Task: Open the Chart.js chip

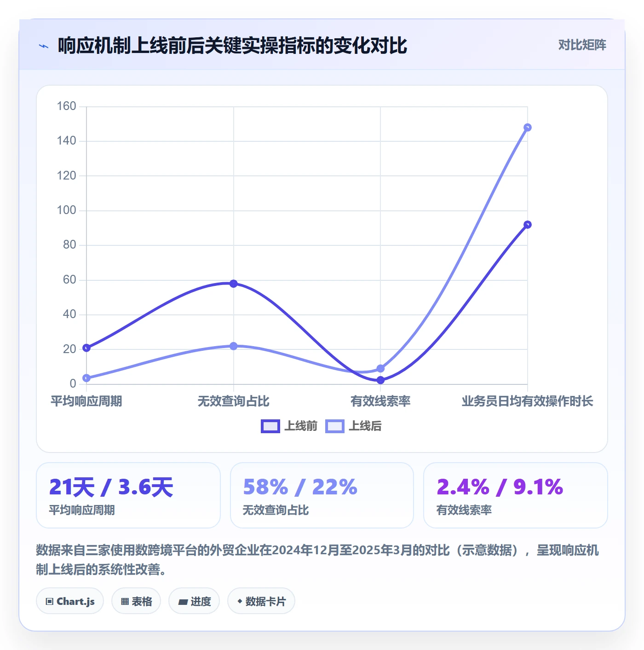Action: [70, 601]
